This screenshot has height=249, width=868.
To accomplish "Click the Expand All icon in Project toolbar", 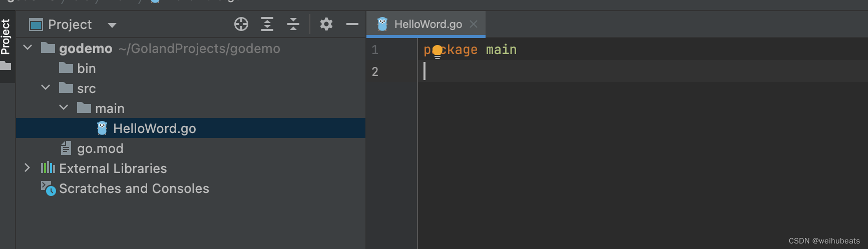I will click(267, 24).
